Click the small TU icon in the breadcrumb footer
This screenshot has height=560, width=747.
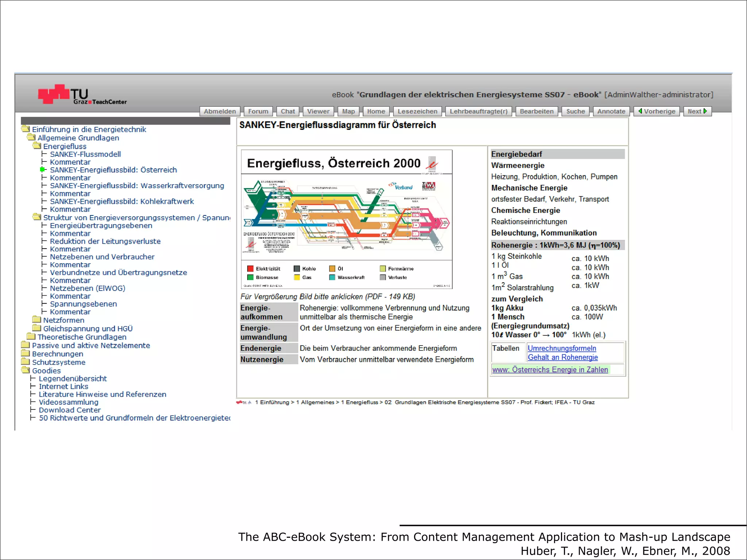[x=243, y=402]
